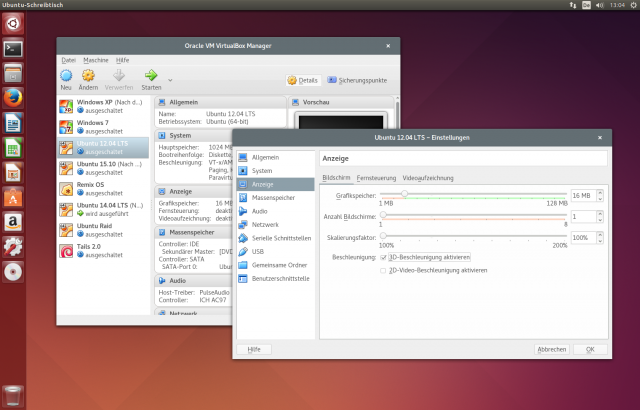
Task: Open the dropdown arrow next to Starten
Action: (170, 80)
